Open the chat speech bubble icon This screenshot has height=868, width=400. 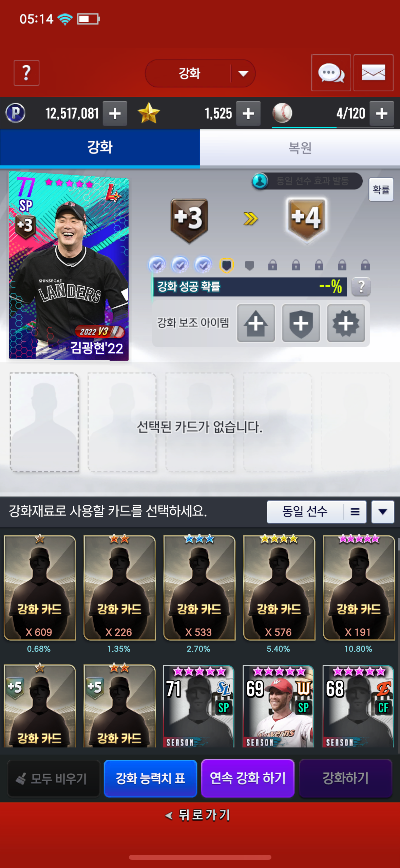coord(331,73)
